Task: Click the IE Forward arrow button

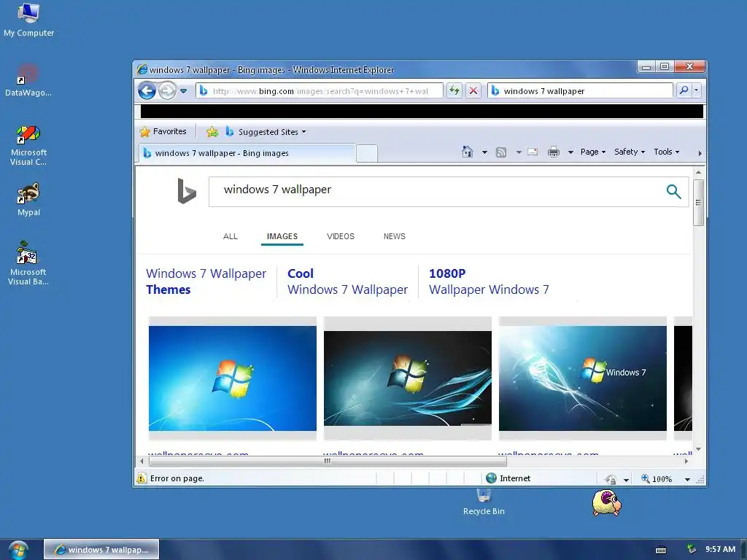Action: point(167,90)
